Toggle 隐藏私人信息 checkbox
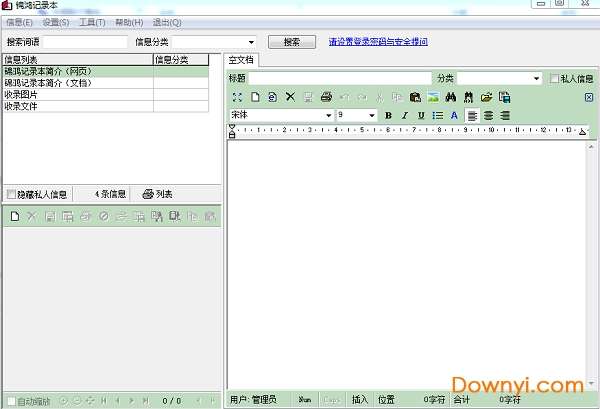The width and height of the screenshot is (600, 409). tap(11, 194)
